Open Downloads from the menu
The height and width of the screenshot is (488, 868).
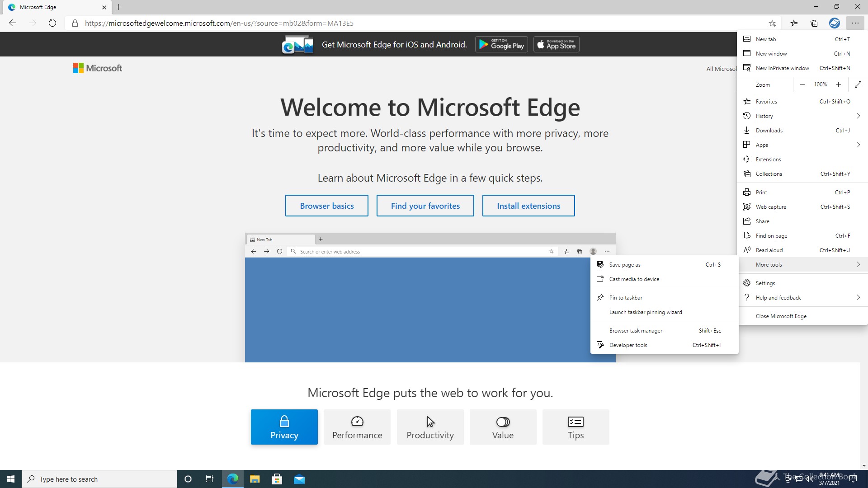(802, 131)
